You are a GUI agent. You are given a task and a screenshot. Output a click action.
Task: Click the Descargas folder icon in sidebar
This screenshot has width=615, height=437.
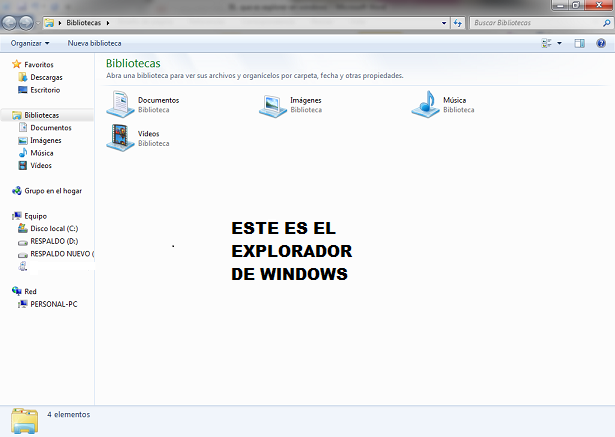pyautogui.click(x=23, y=77)
